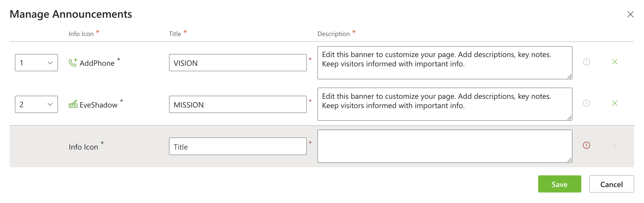Click the info icon beside VISION description
Screen dimensions: 644x203
pyautogui.click(x=586, y=62)
